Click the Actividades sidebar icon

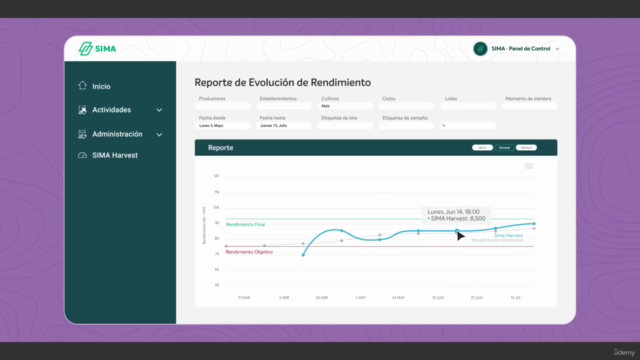point(82,109)
